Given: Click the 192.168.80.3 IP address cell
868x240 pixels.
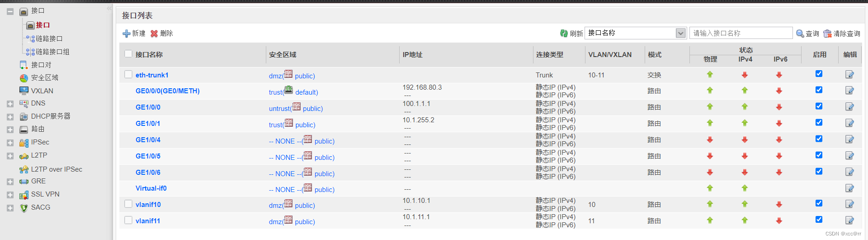Looking at the screenshot, I should coord(422,87).
